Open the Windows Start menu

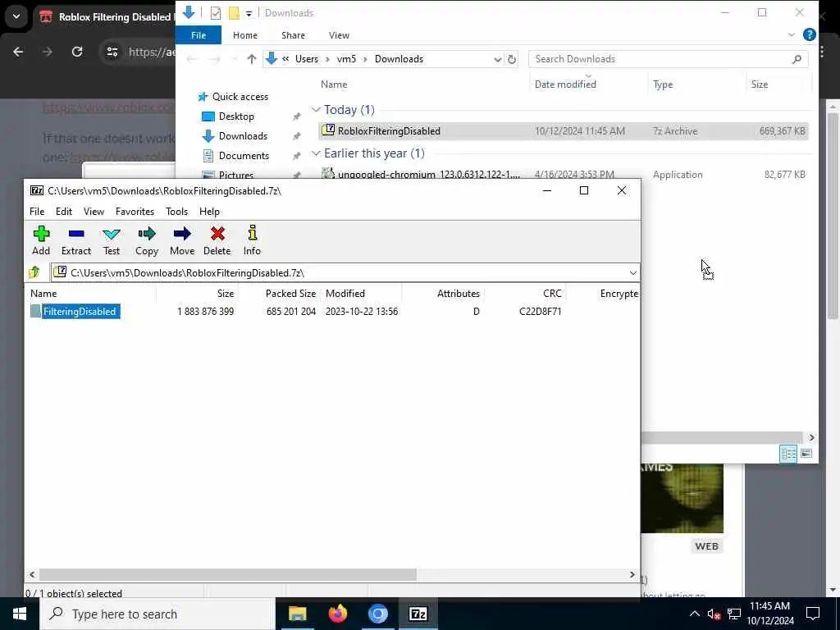point(20,614)
